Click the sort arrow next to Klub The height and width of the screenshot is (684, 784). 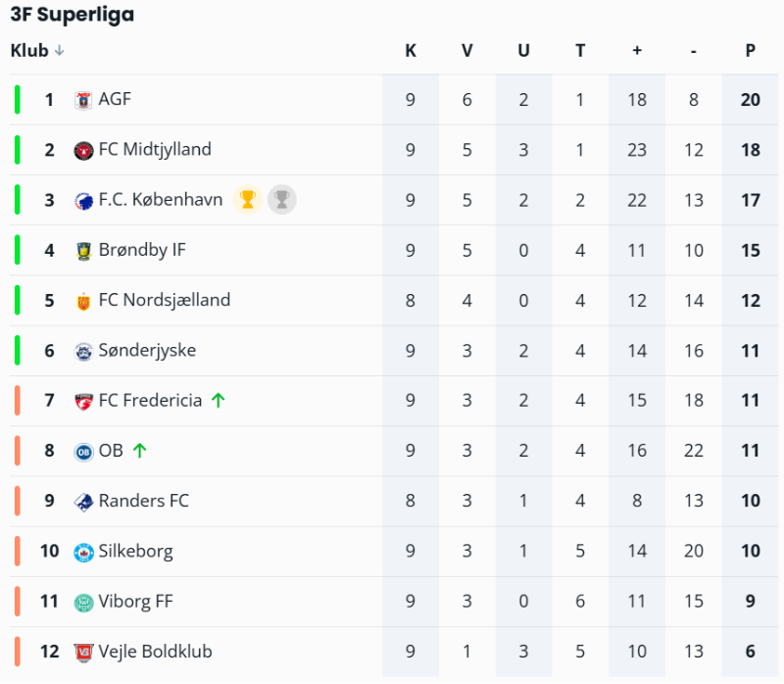[x=60, y=51]
